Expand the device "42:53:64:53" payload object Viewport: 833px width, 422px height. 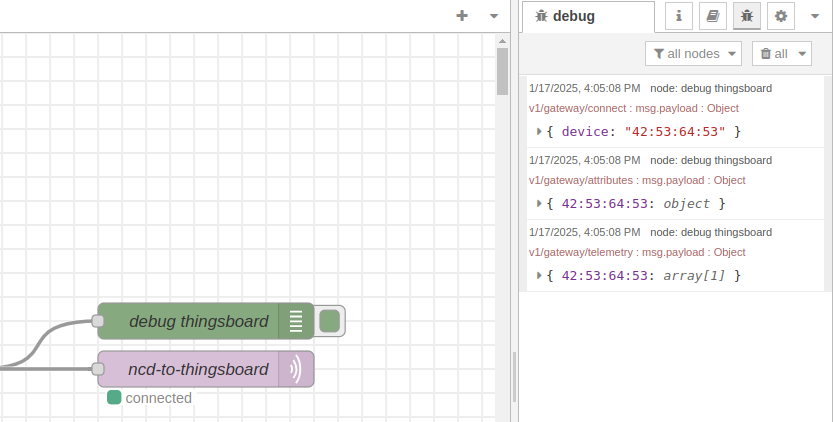539,131
